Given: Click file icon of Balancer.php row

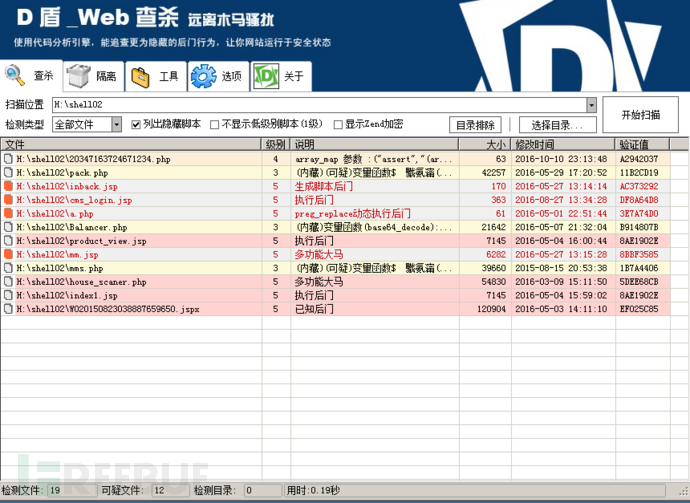Looking at the screenshot, I should 8,227.
